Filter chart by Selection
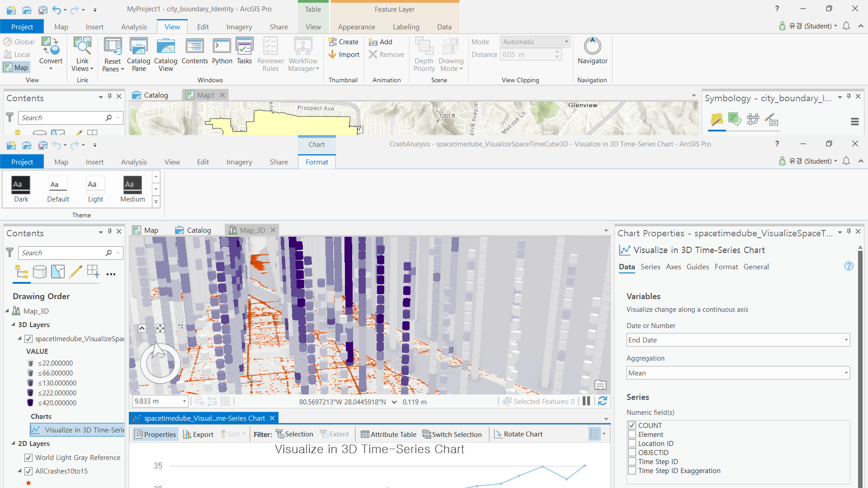Image resolution: width=868 pixels, height=488 pixels. click(294, 434)
